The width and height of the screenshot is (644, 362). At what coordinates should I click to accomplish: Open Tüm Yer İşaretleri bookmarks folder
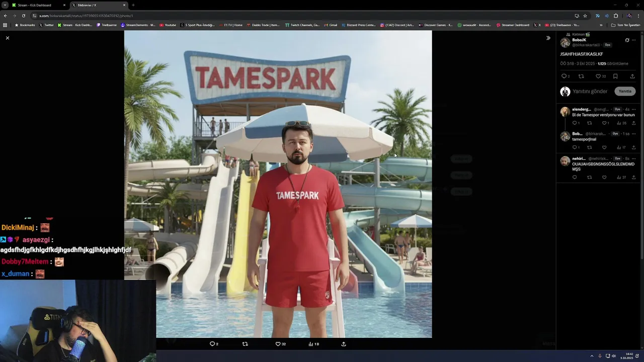pyautogui.click(x=626, y=25)
